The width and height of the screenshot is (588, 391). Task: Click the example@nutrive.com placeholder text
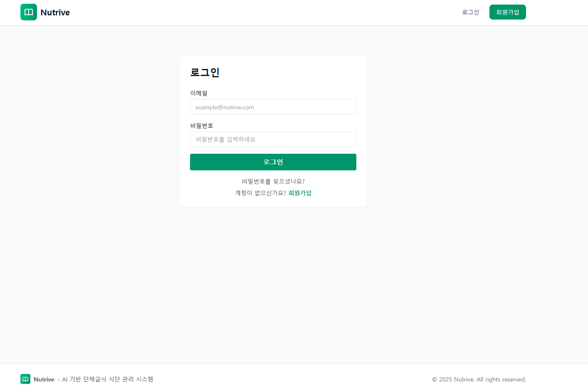pos(225,107)
